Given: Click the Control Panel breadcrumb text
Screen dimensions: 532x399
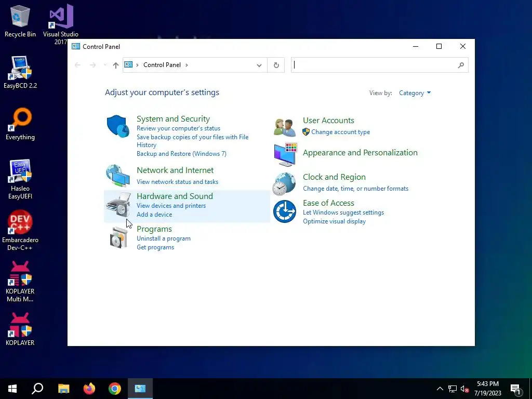Looking at the screenshot, I should (162, 65).
